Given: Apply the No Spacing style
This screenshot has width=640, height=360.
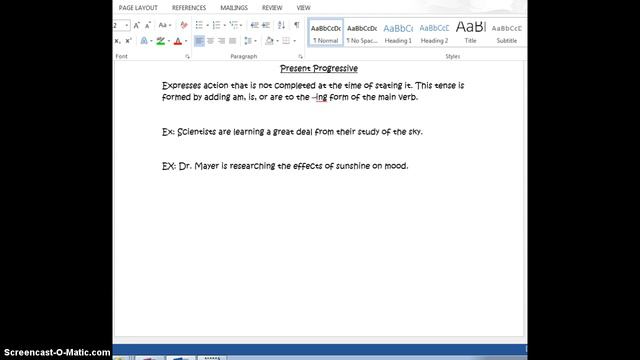Looking at the screenshot, I should pos(362,33).
